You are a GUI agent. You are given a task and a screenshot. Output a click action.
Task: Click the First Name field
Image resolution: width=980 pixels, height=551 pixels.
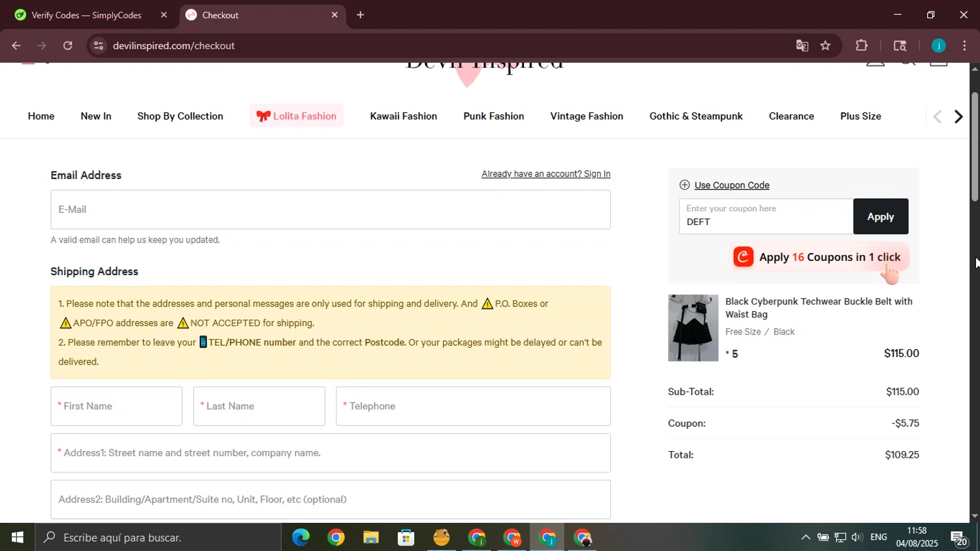(116, 407)
